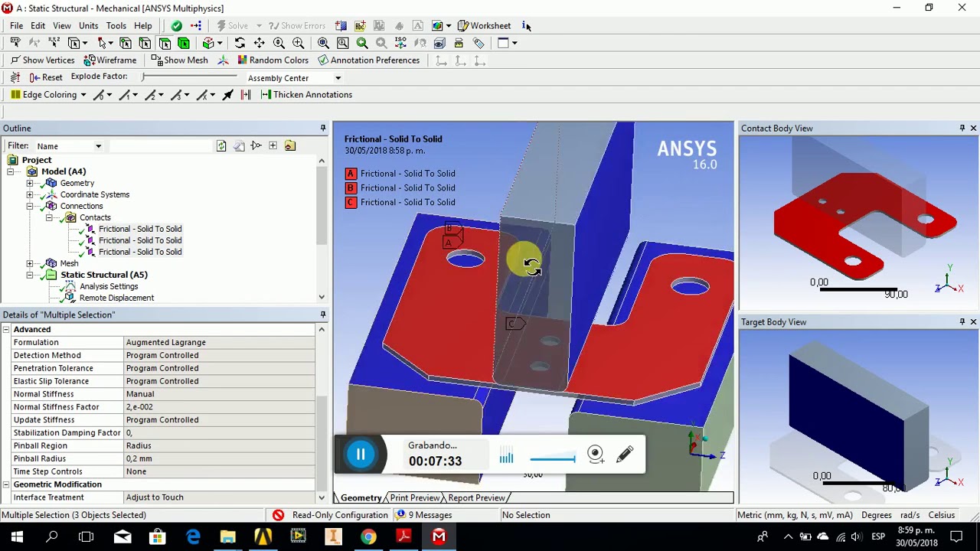This screenshot has width=980, height=551.
Task: Collapse the Connections tree node
Action: point(30,206)
